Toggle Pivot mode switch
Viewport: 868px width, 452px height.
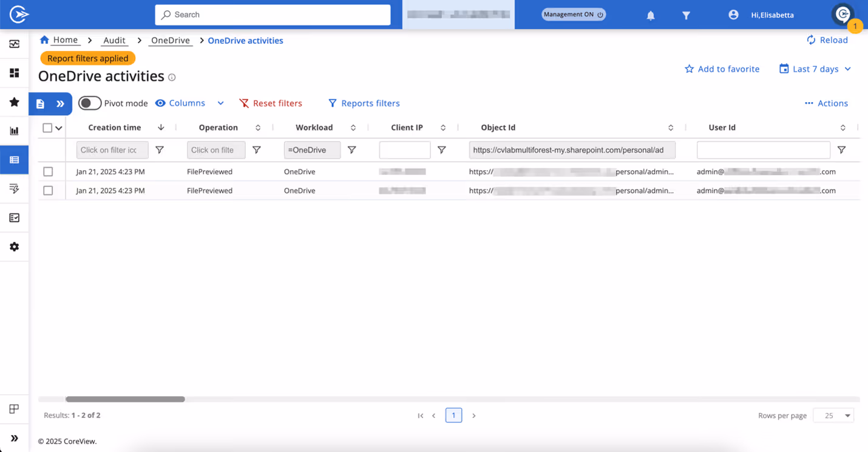[89, 103]
